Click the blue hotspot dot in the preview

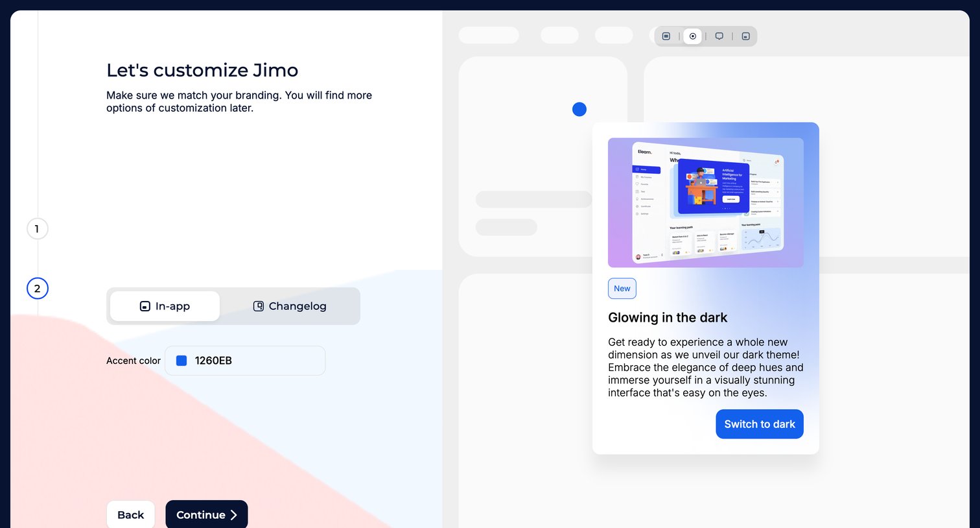pos(579,110)
